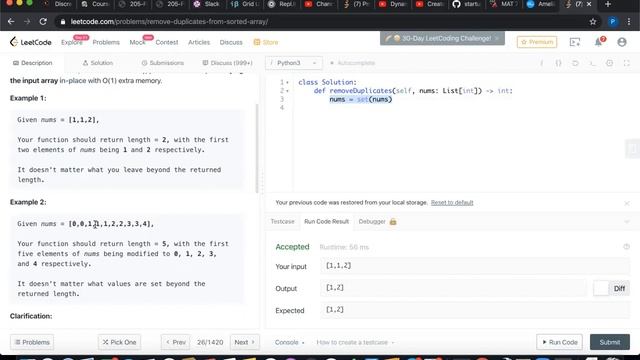
Task: Bookmark the page with star icon
Action: point(593,22)
